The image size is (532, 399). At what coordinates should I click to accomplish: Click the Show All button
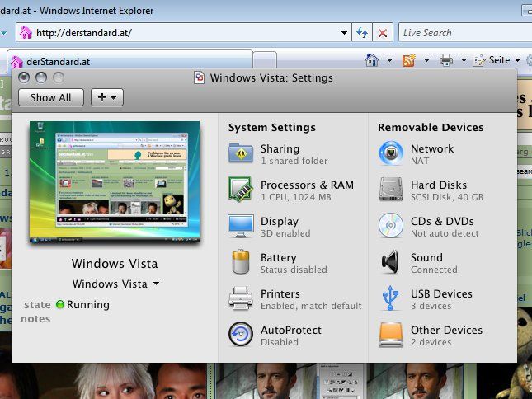tap(50, 97)
